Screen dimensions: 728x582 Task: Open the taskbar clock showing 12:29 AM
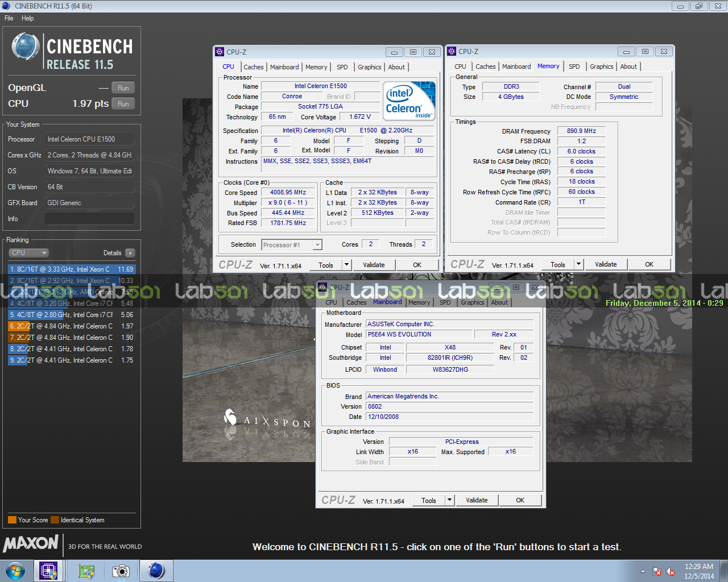698,571
